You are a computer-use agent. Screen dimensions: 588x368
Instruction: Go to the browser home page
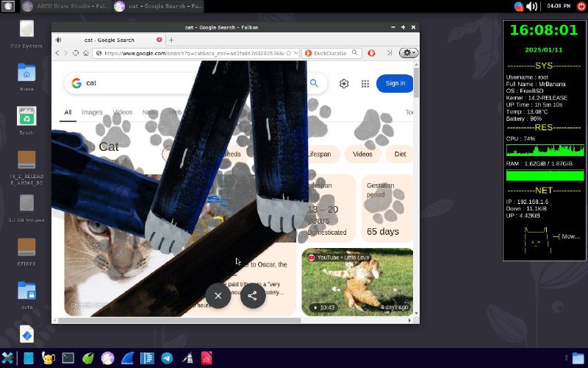(85, 53)
